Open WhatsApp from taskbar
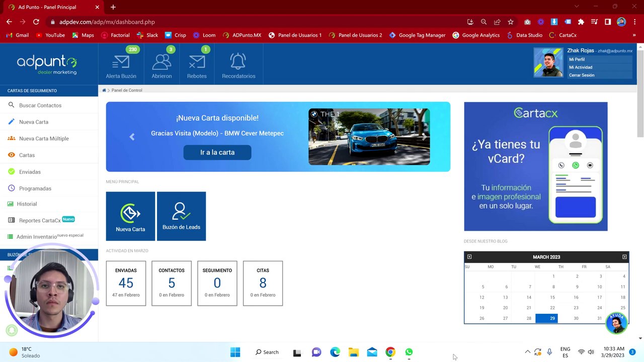 point(409,352)
